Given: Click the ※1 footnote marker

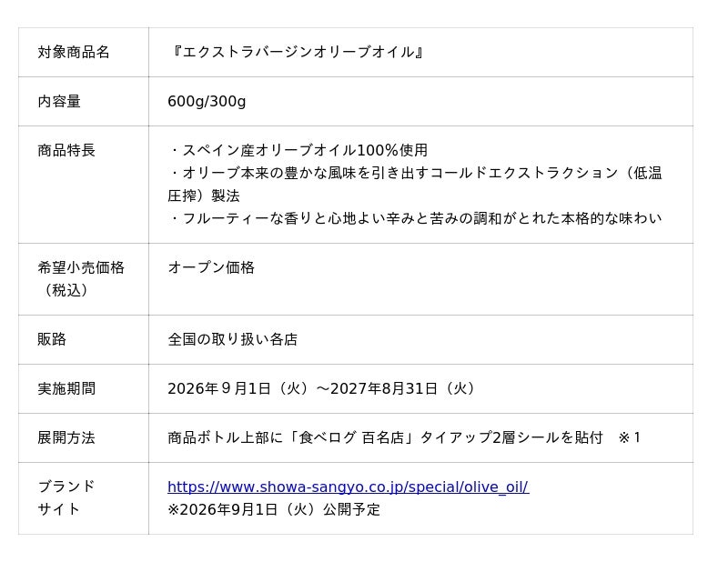Looking at the screenshot, I should point(629,437).
